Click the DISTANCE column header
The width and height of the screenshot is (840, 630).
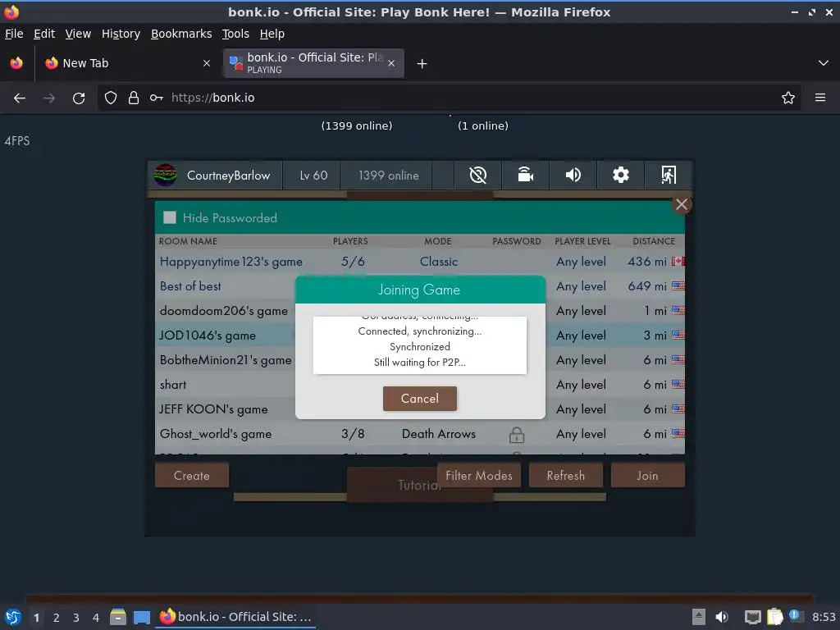coord(654,241)
